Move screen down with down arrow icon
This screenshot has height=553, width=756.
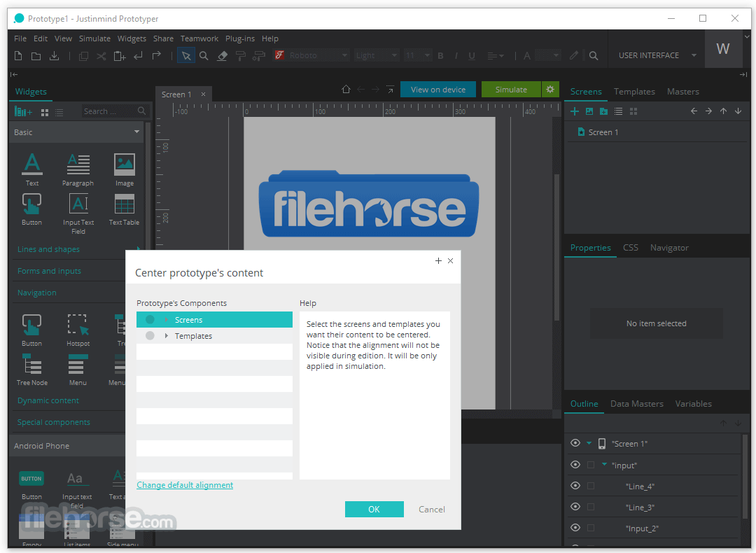(x=738, y=111)
